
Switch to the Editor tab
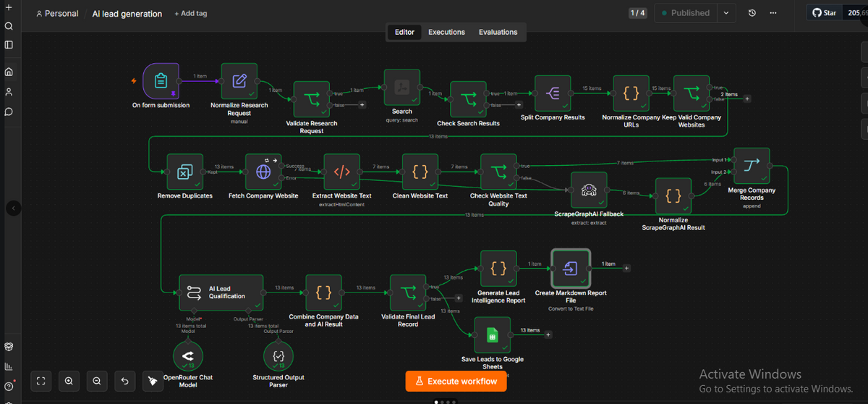[404, 32]
